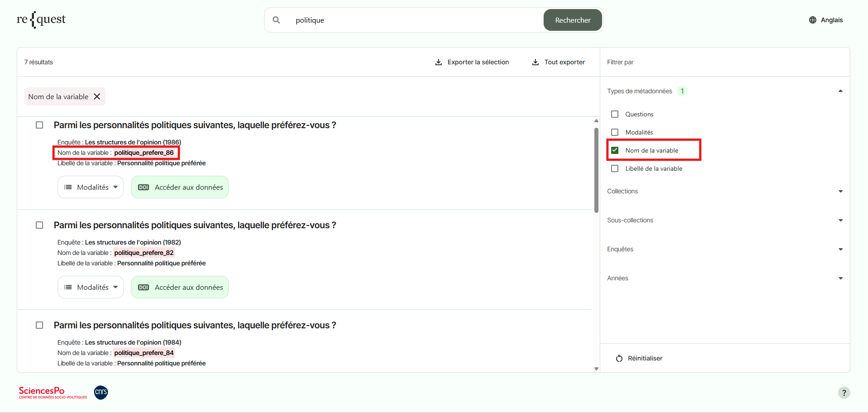The width and height of the screenshot is (868, 413).
Task: Click the globe language icon
Action: click(812, 20)
